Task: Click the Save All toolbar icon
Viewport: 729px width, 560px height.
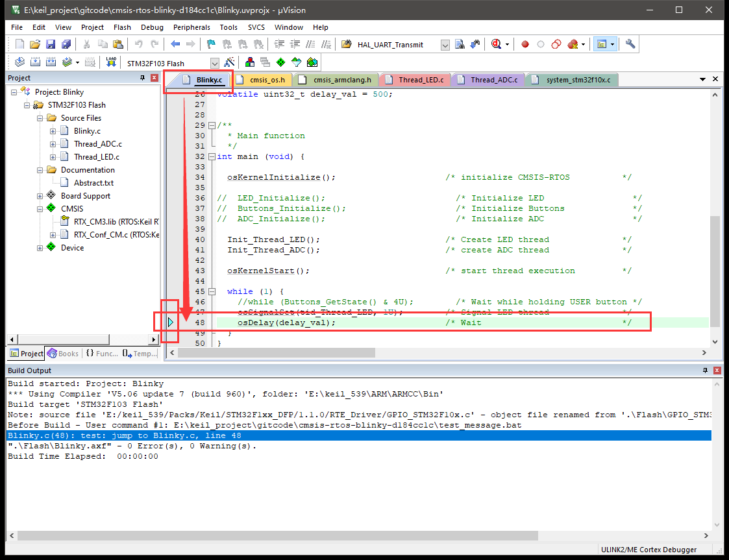Action: coord(66,44)
